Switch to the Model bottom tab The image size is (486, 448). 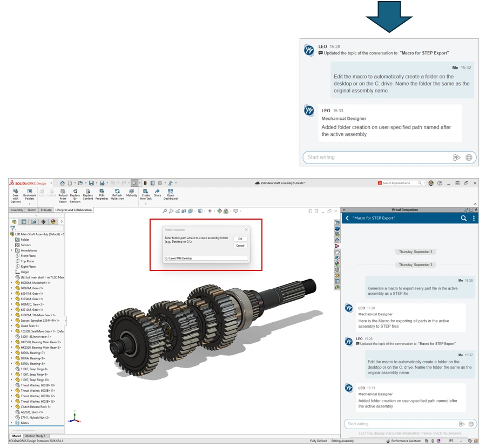pos(16,436)
